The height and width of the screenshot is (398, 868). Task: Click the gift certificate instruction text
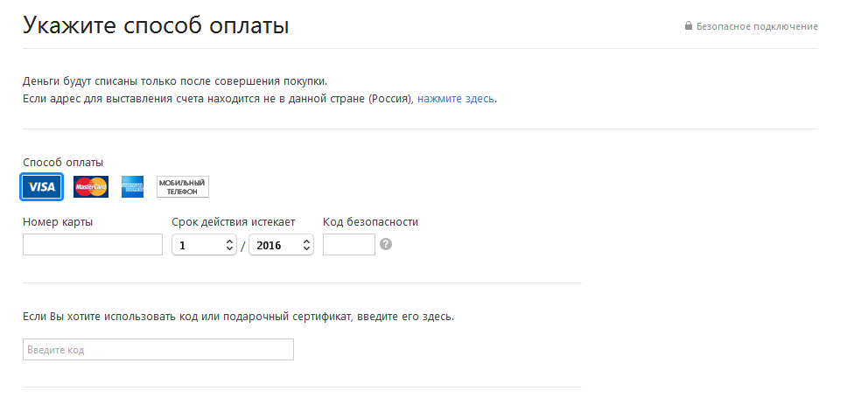tap(238, 316)
